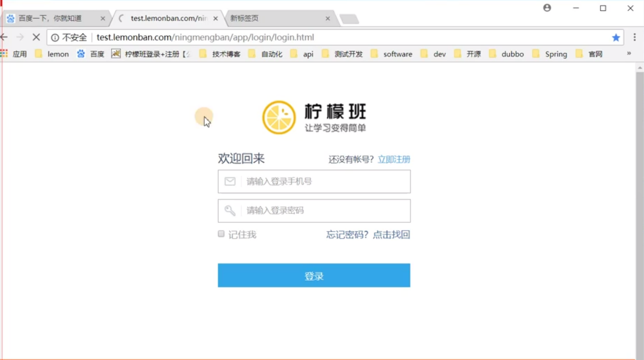Expand the bookmarks overflow chevron
The width and height of the screenshot is (644, 360).
[629, 54]
